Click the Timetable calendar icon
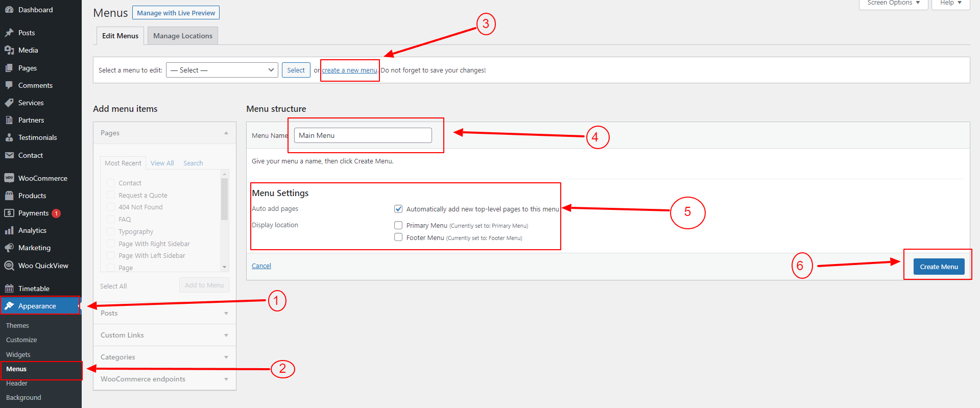Viewport: 980px width, 408px height. pos(9,289)
